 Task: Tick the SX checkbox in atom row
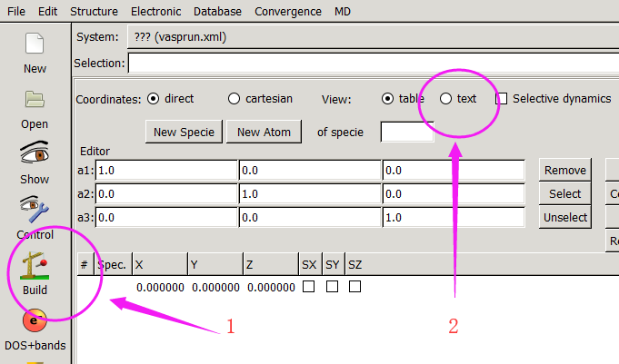(309, 287)
